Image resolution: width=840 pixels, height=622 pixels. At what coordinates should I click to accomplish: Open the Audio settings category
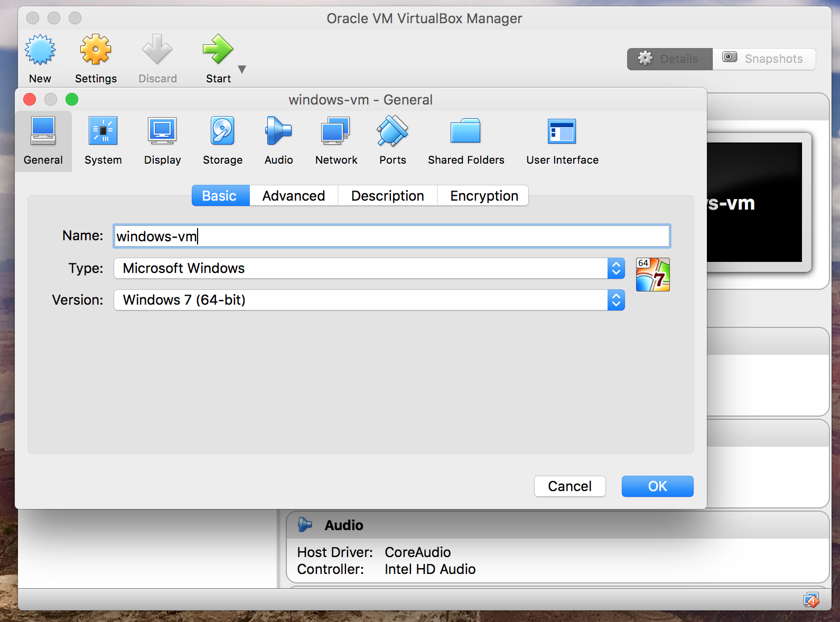(x=278, y=141)
